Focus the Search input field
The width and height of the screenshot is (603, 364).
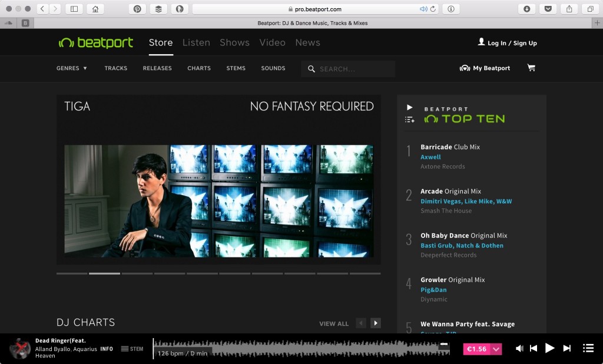click(x=353, y=69)
